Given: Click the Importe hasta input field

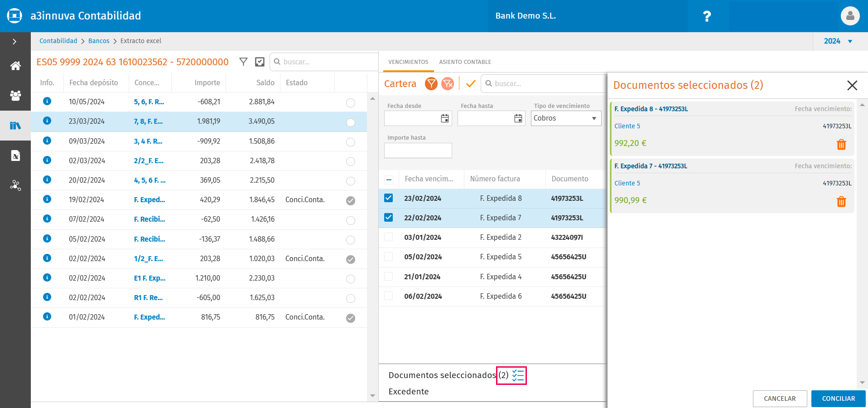Looking at the screenshot, I should pyautogui.click(x=418, y=151).
